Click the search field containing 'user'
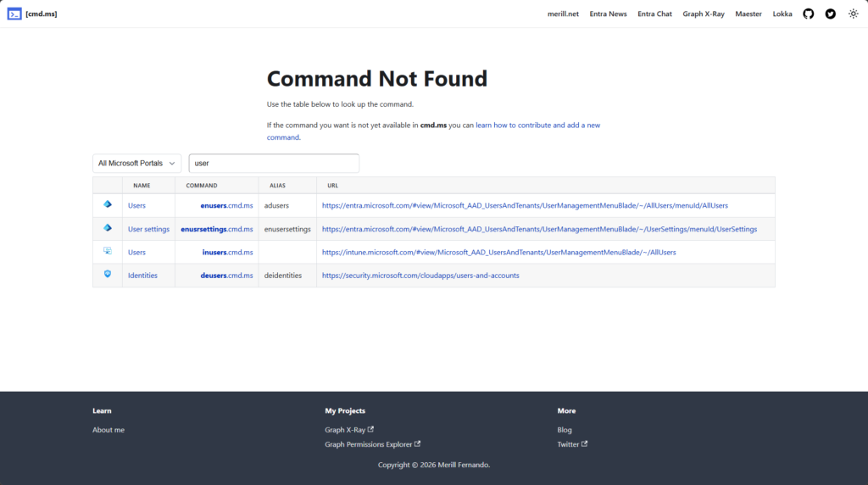Viewport: 868px width, 485px height. point(274,164)
